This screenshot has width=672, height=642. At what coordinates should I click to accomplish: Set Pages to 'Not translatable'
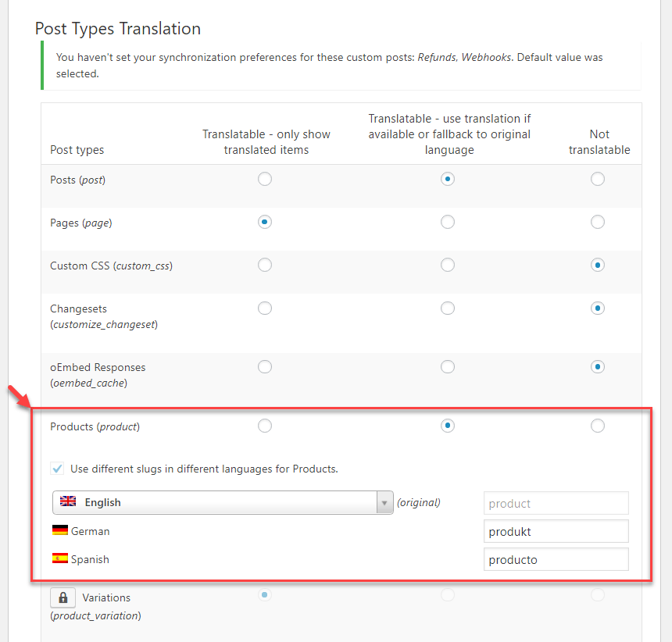(x=598, y=222)
